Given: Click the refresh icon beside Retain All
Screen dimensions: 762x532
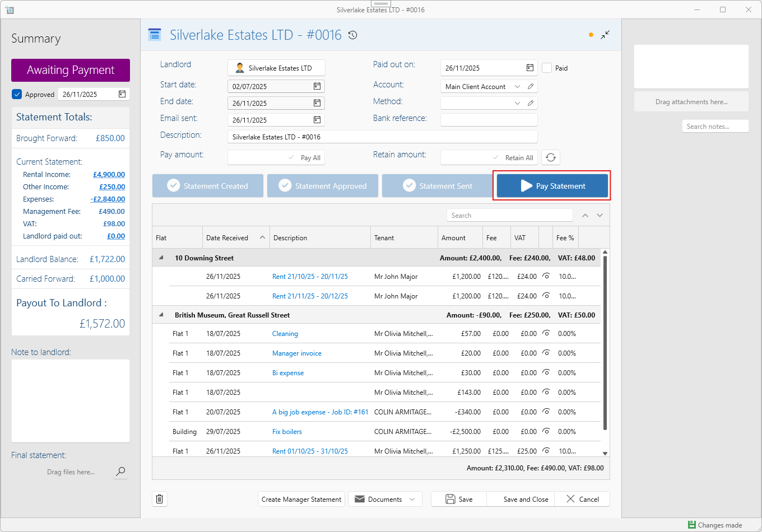Looking at the screenshot, I should point(551,157).
